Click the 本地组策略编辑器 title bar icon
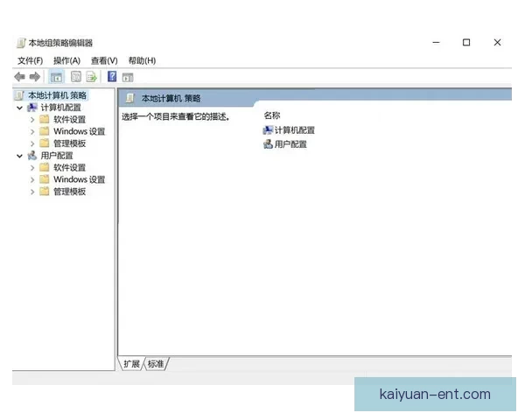Viewport: 525px width, 420px height. [x=21, y=43]
